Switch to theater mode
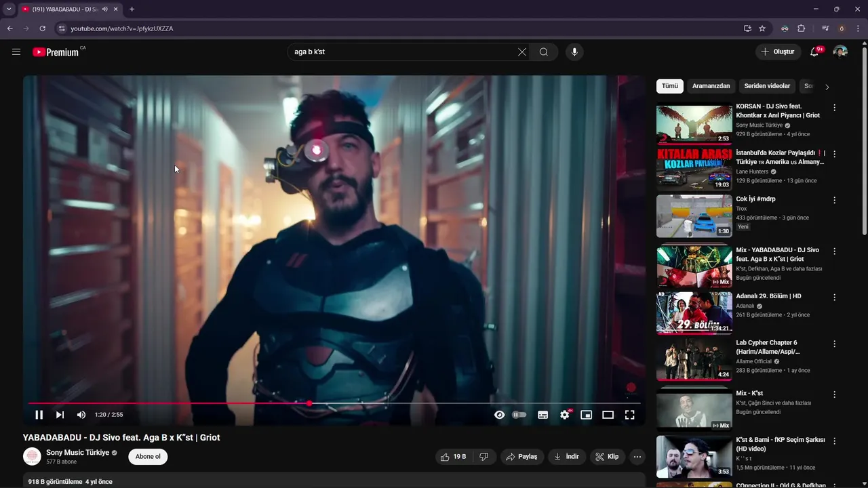868x488 pixels. click(608, 415)
